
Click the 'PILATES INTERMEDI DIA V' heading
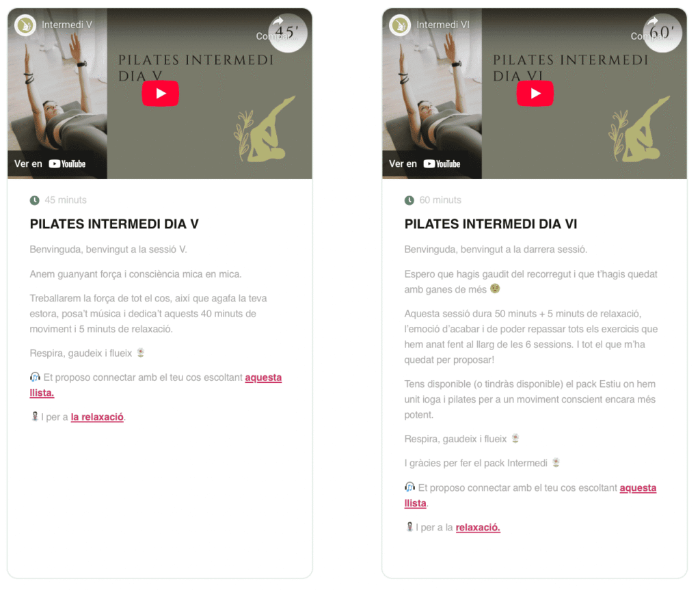114,224
